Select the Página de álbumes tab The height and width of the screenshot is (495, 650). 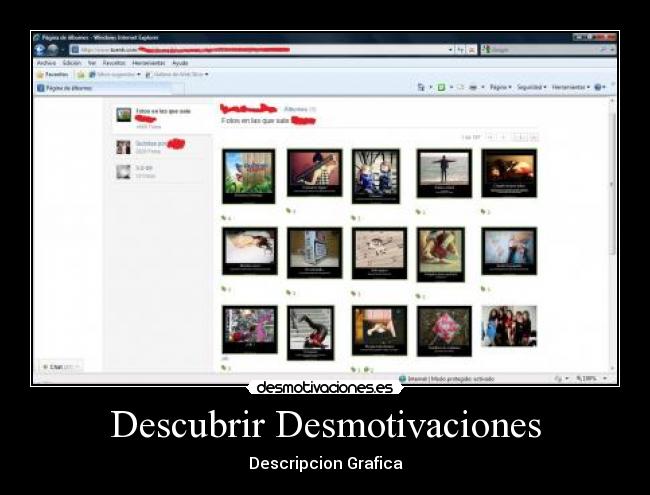click(110, 88)
